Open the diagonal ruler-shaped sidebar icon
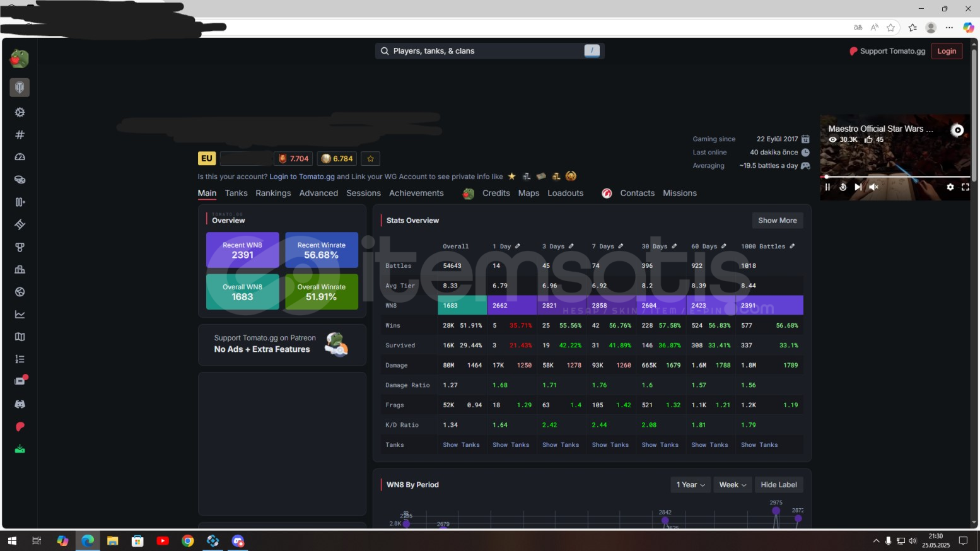Screen dimensions: 980x551 20,224
